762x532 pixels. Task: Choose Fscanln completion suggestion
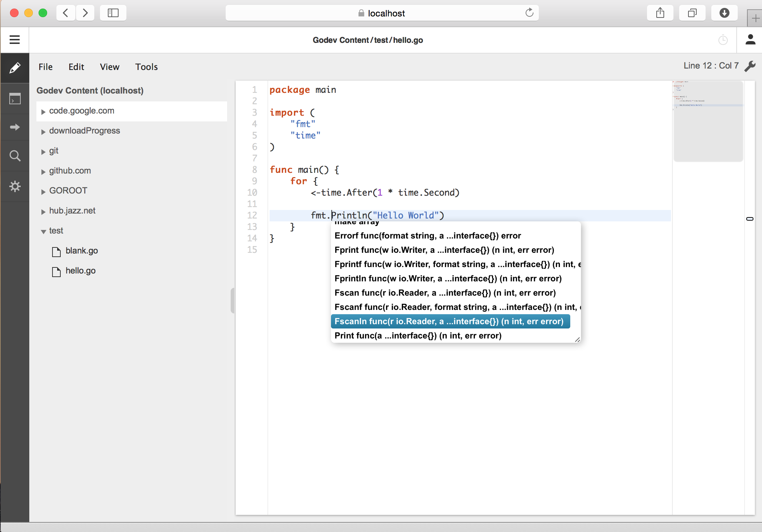coord(449,321)
